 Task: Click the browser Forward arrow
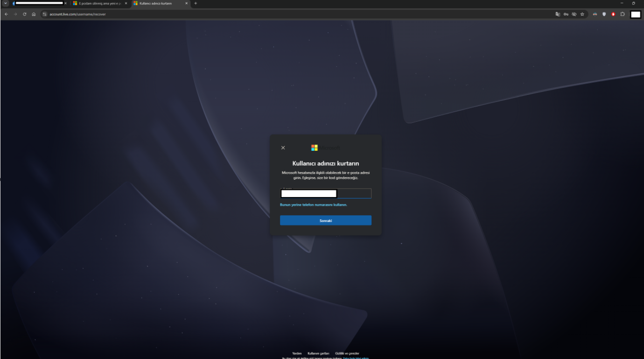pyautogui.click(x=15, y=14)
